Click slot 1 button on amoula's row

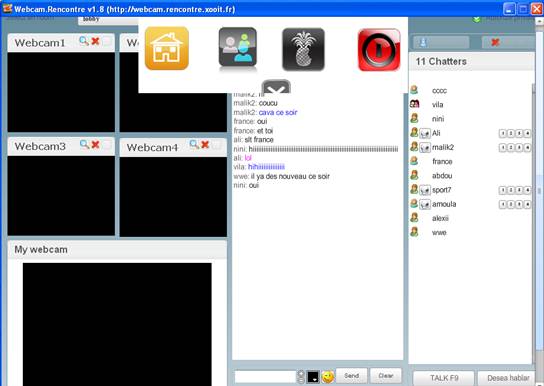[503, 204]
